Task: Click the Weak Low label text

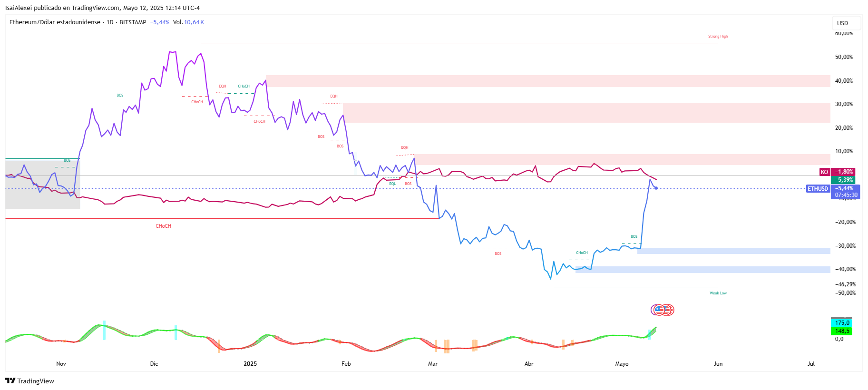Action: (x=718, y=293)
